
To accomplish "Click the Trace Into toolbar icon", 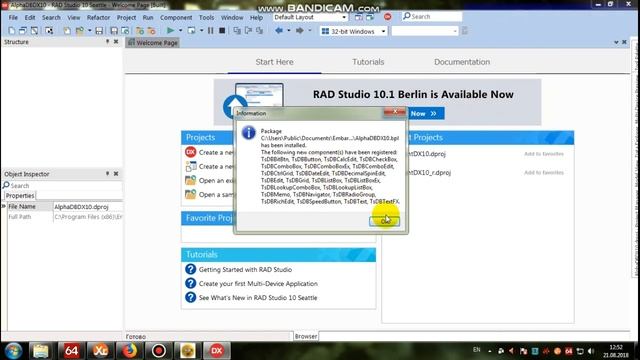I will (237, 31).
